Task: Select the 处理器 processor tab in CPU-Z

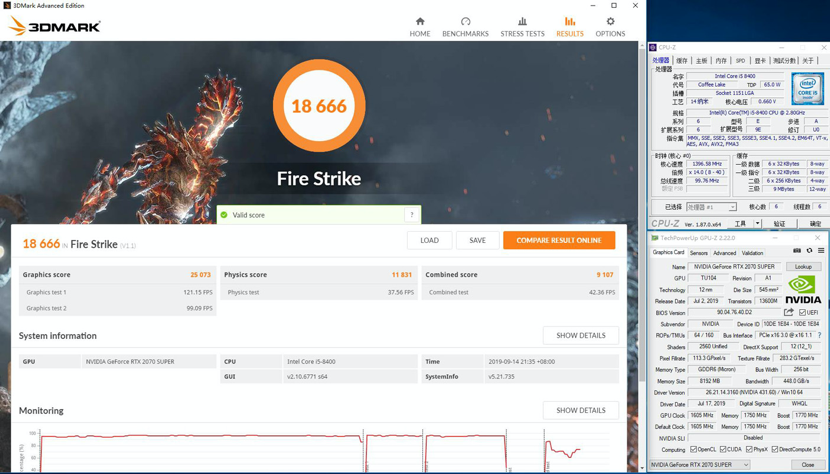Action: pyautogui.click(x=661, y=60)
